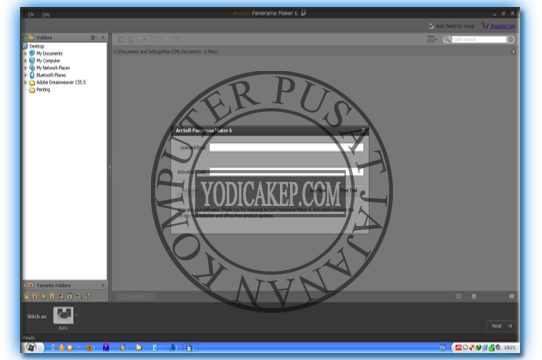Click the grid icon in the favorites toolbar
The width and height of the screenshot is (542, 360).
(87, 296)
